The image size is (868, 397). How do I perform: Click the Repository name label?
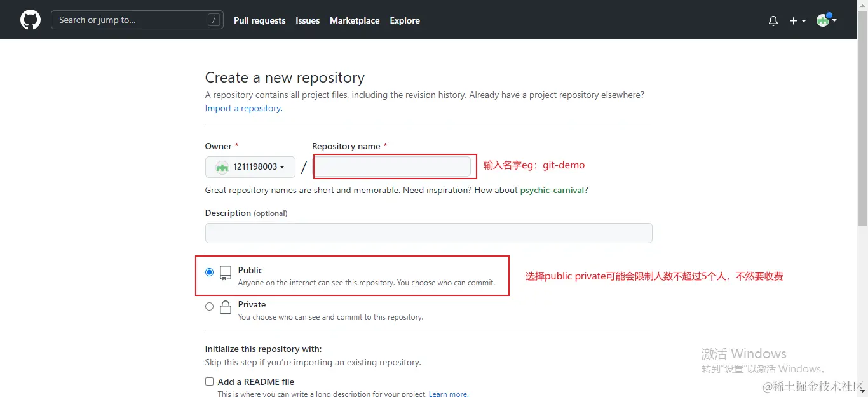coord(346,146)
